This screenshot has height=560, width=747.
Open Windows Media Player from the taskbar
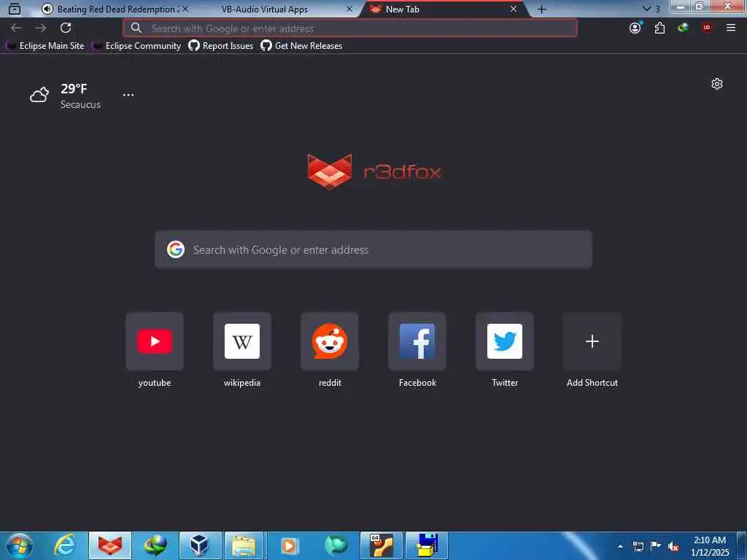[x=289, y=545]
